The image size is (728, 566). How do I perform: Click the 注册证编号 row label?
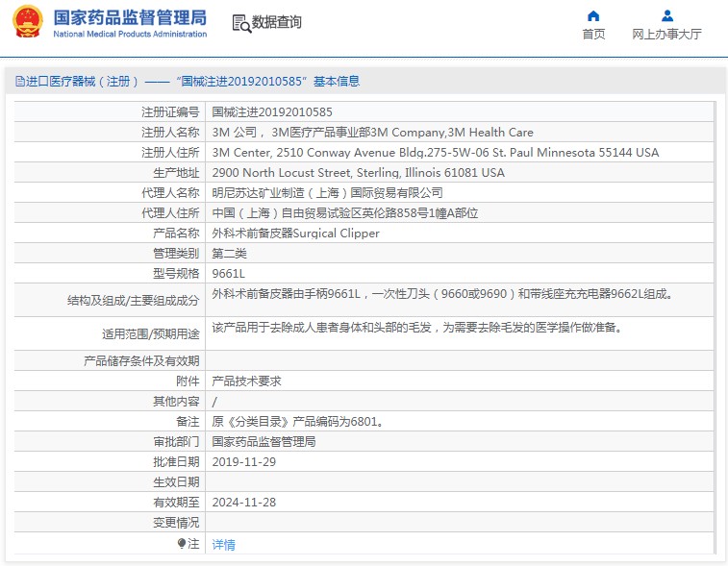170,112
